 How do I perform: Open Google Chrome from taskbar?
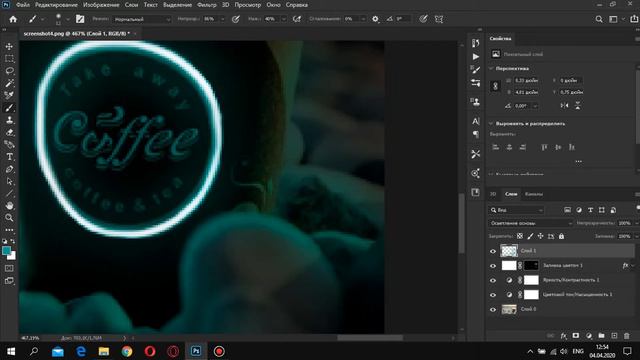point(127,351)
